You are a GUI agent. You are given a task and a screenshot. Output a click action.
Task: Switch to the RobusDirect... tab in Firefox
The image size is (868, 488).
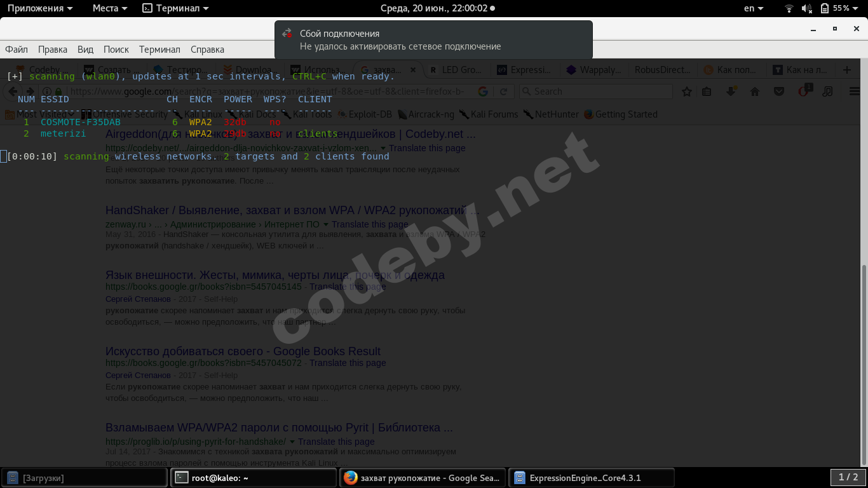coord(662,70)
